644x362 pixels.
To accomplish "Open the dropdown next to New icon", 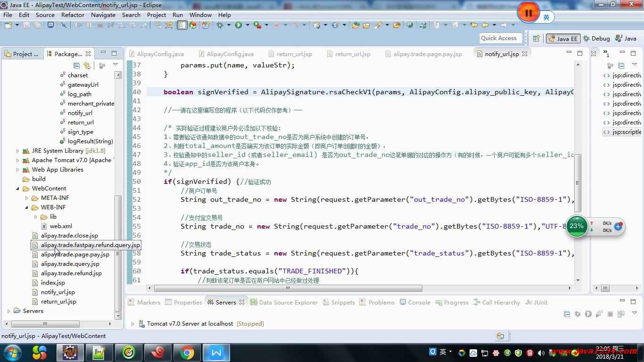I will [17, 25].
